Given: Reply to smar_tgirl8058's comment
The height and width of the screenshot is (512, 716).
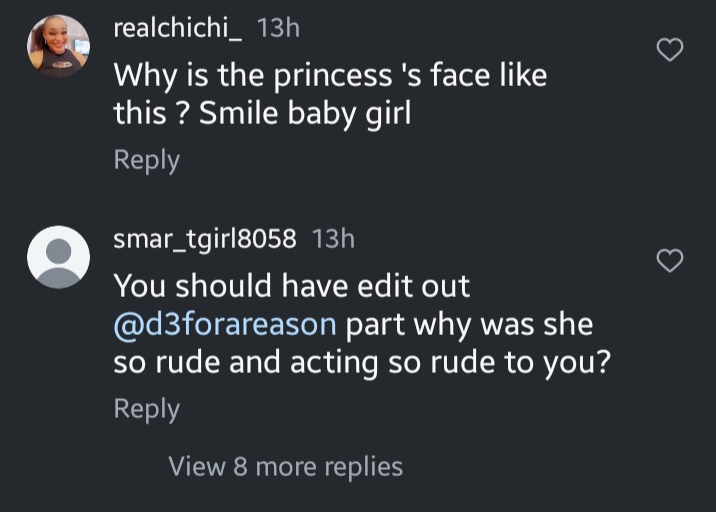Looking at the screenshot, I should [146, 409].
